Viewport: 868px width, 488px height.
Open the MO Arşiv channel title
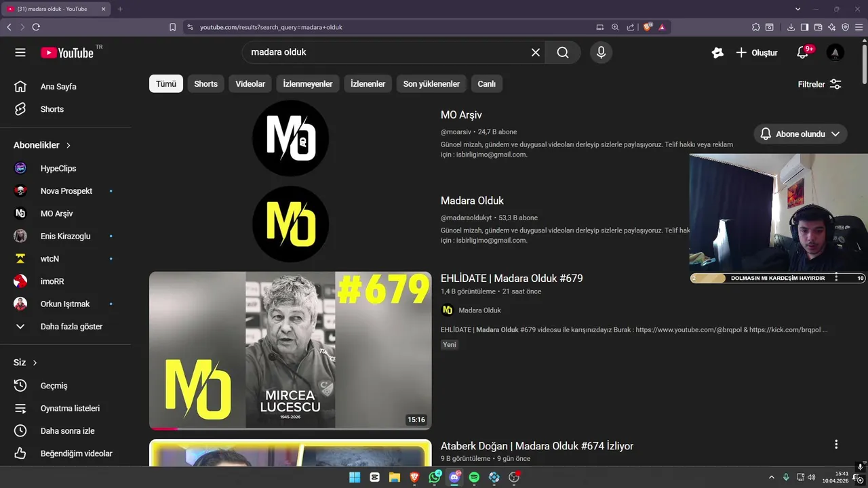tap(461, 115)
